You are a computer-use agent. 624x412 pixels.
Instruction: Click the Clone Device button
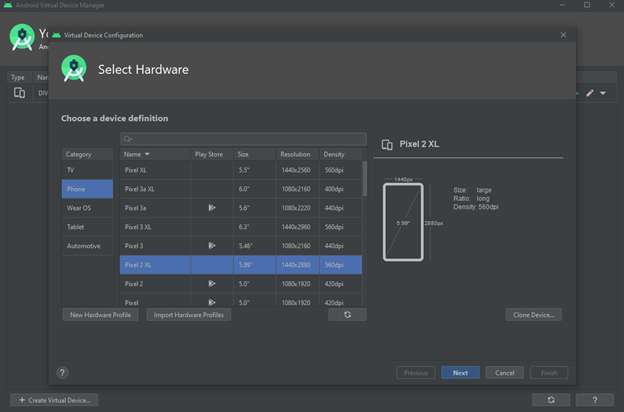(533, 314)
